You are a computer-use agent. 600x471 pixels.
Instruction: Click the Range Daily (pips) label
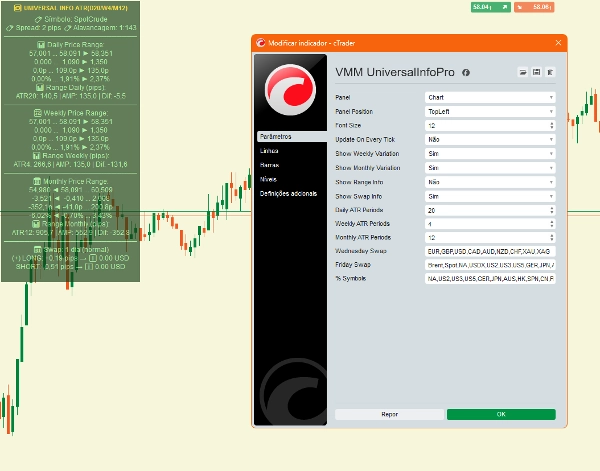71,88
